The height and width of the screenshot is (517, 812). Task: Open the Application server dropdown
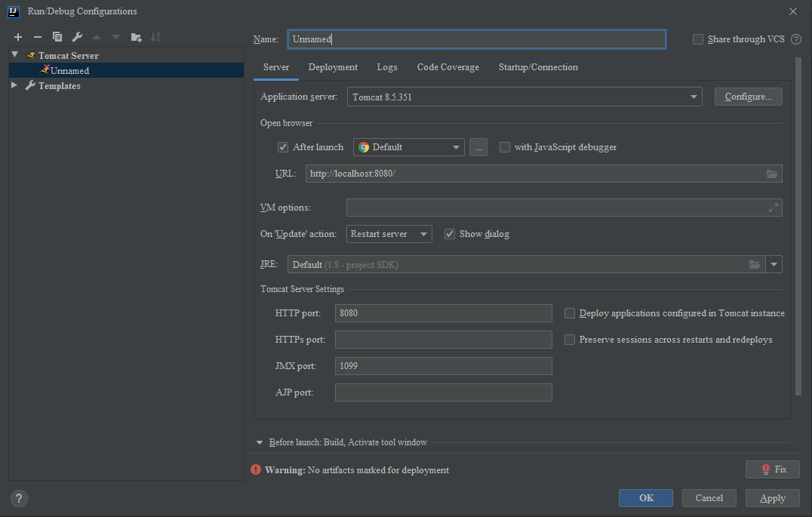(x=524, y=97)
